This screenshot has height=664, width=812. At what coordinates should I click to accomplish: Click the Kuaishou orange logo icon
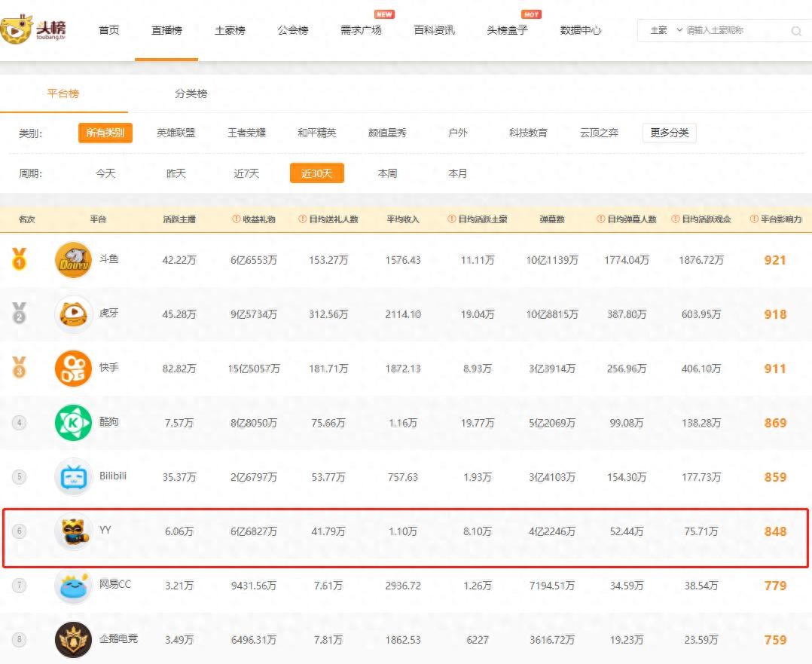[73, 369]
